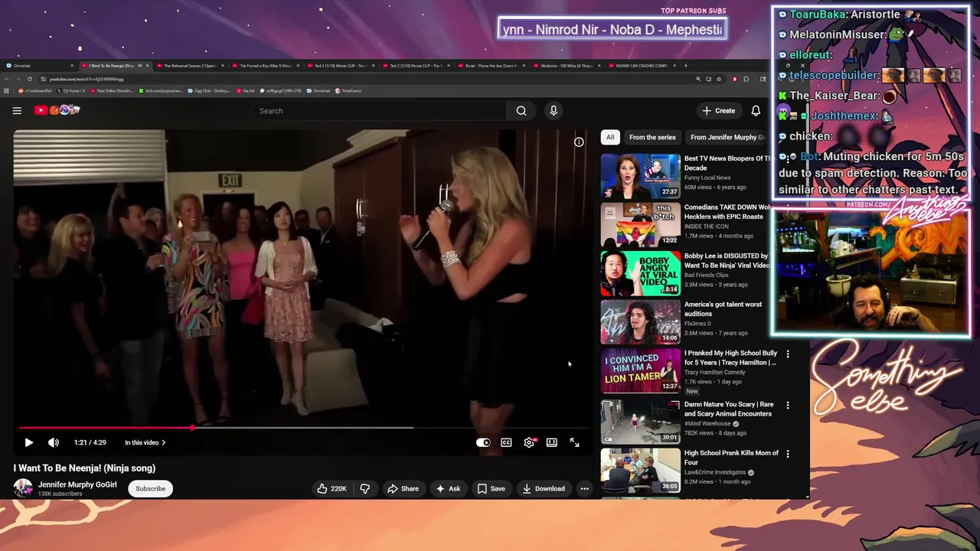Open I Pranked My High School Bully video

click(730, 357)
